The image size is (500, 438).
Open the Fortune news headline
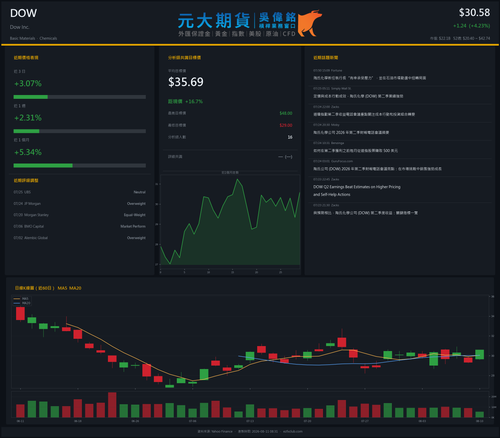(369, 78)
